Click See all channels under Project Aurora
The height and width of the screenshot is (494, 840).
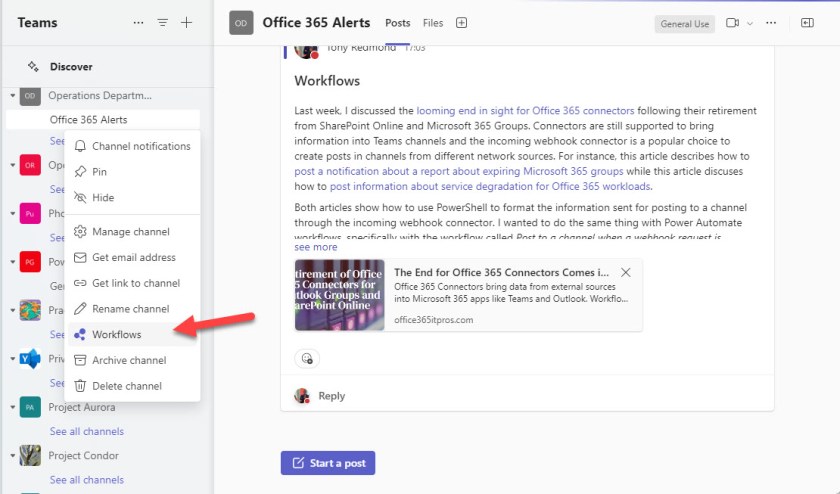pos(87,431)
